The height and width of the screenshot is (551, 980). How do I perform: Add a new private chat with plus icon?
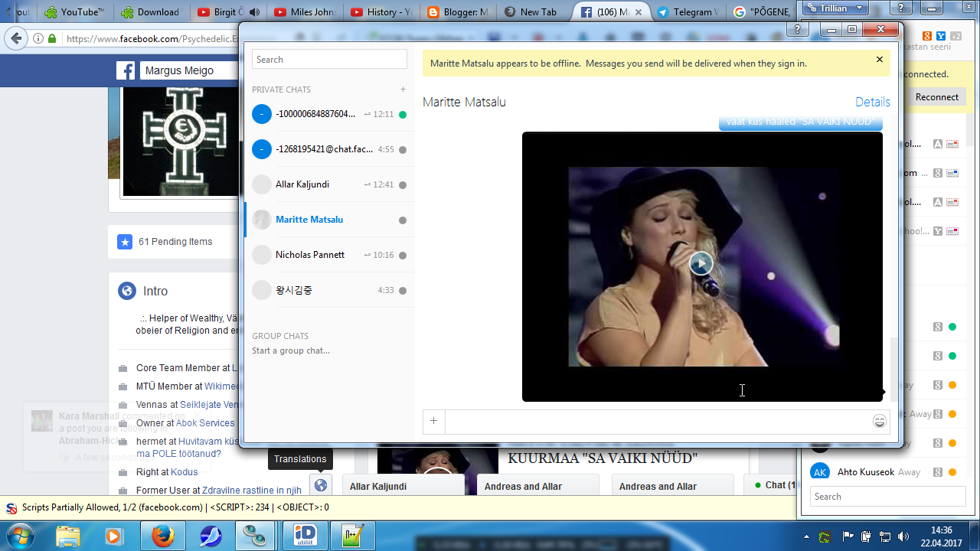403,90
